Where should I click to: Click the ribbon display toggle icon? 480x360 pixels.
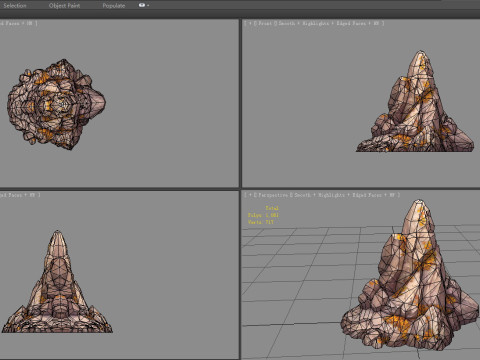pyautogui.click(x=142, y=5)
